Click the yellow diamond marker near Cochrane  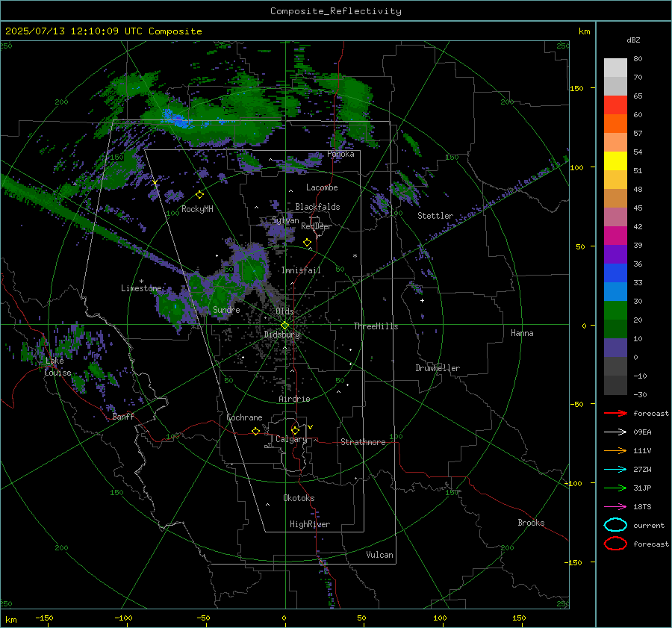pos(255,431)
